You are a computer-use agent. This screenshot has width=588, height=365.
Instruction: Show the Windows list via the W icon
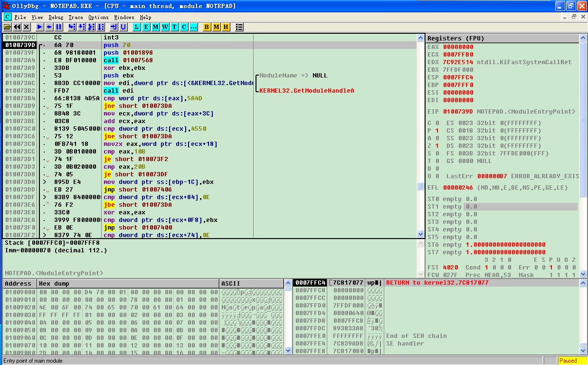(165, 27)
